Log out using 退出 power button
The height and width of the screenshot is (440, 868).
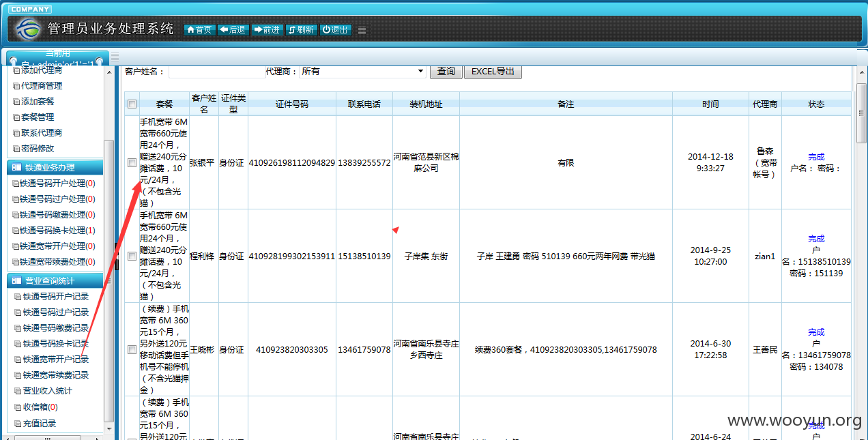point(336,30)
